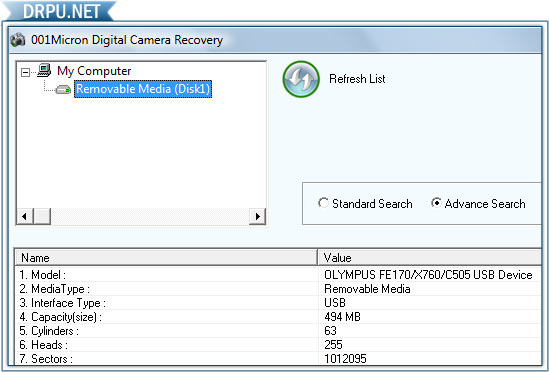
Task: Click the '7. Sectors :' row name
Action: (x=46, y=359)
